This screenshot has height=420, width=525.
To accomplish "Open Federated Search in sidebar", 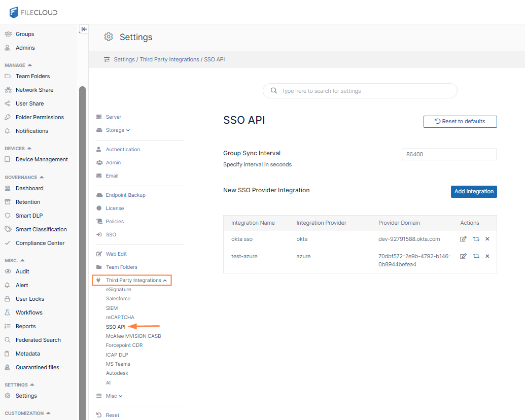I will pos(38,340).
